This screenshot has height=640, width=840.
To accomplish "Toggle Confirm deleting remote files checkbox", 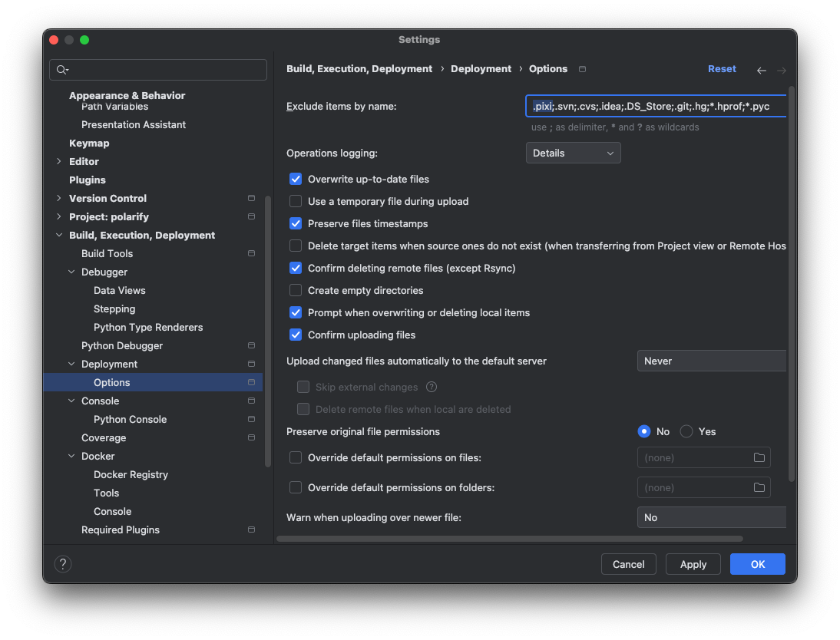I will [x=296, y=268].
